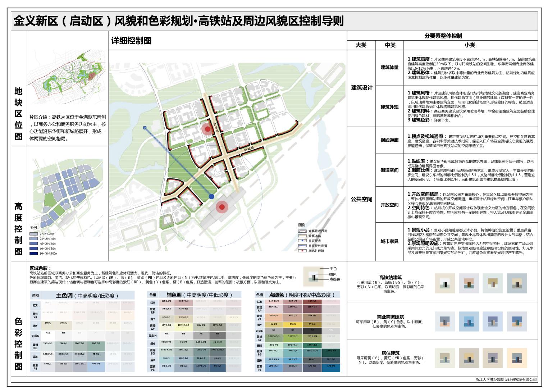Select the 主色调 palette header

(87, 296)
